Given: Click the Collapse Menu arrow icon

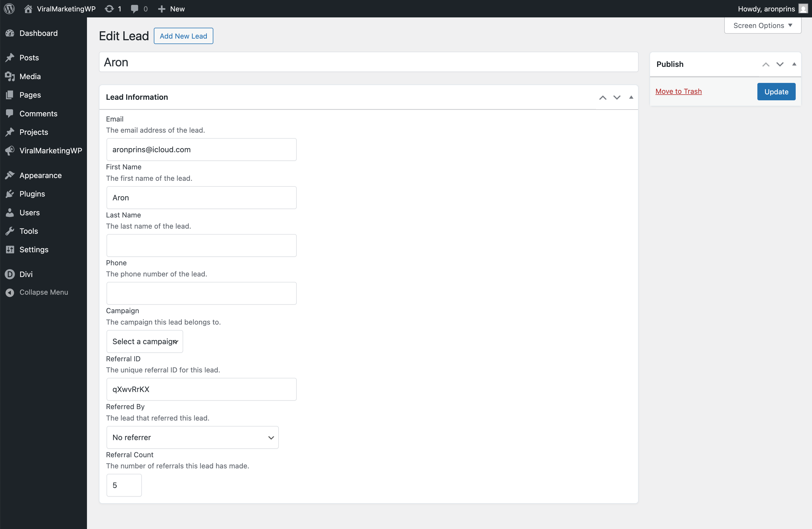Looking at the screenshot, I should click(10, 292).
